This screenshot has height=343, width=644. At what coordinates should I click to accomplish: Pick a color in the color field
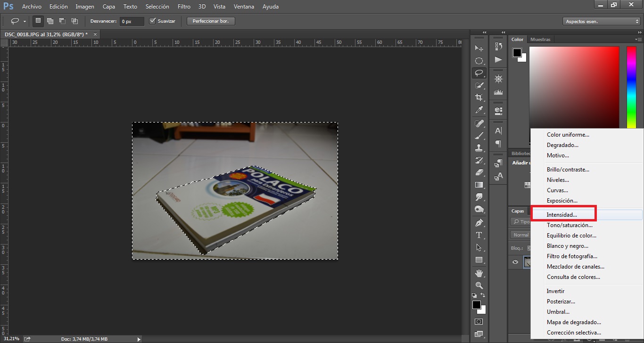coord(574,87)
